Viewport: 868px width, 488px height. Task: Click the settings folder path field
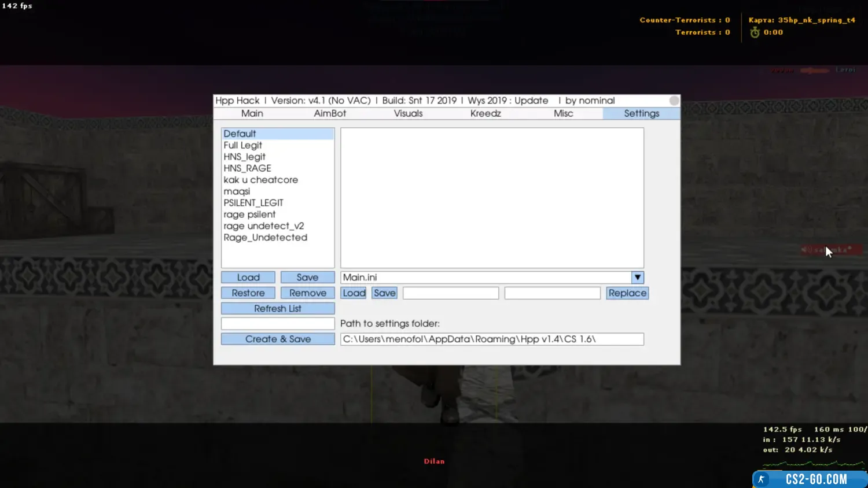492,339
